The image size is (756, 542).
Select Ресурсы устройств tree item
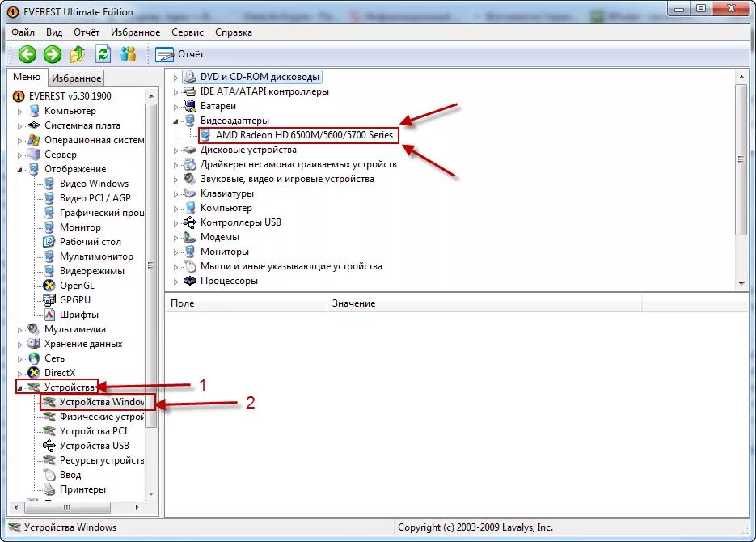pos(102,460)
